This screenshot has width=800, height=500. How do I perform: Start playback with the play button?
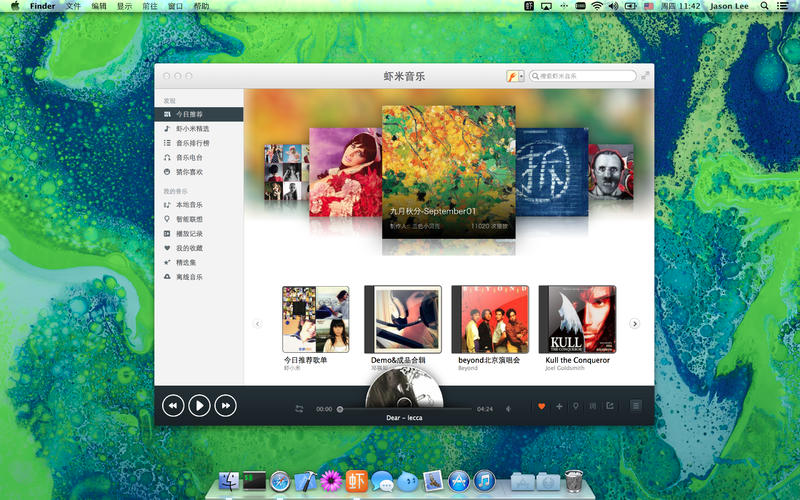point(199,406)
